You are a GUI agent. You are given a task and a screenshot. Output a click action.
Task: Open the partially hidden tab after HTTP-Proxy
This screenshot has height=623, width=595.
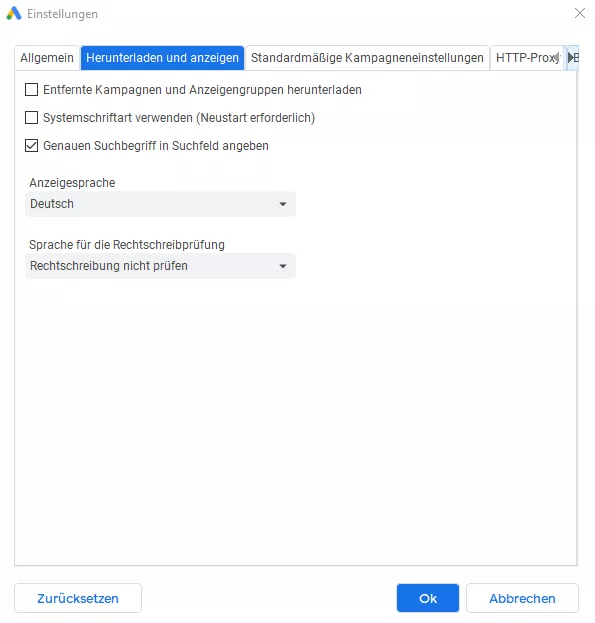coord(576,58)
